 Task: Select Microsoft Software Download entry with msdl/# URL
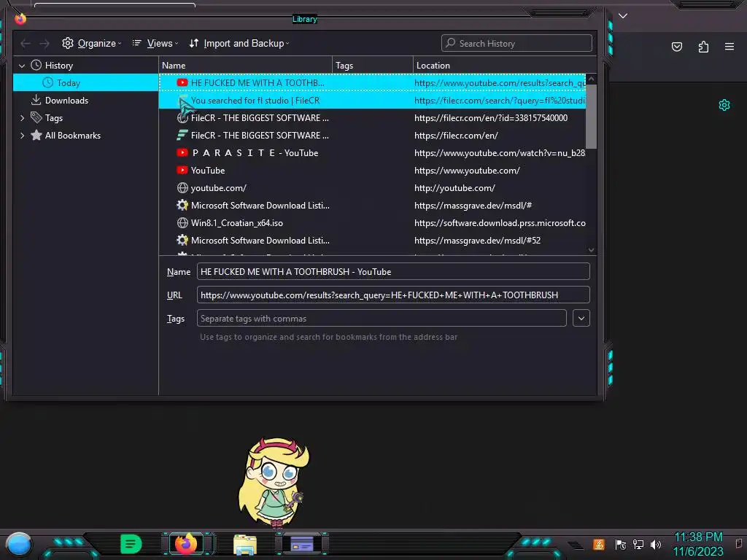(x=372, y=206)
